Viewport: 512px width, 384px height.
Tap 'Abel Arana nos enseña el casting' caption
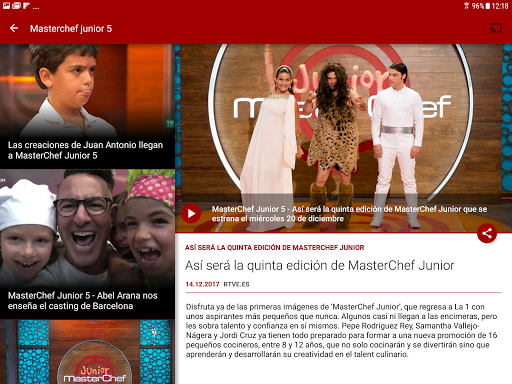click(83, 301)
